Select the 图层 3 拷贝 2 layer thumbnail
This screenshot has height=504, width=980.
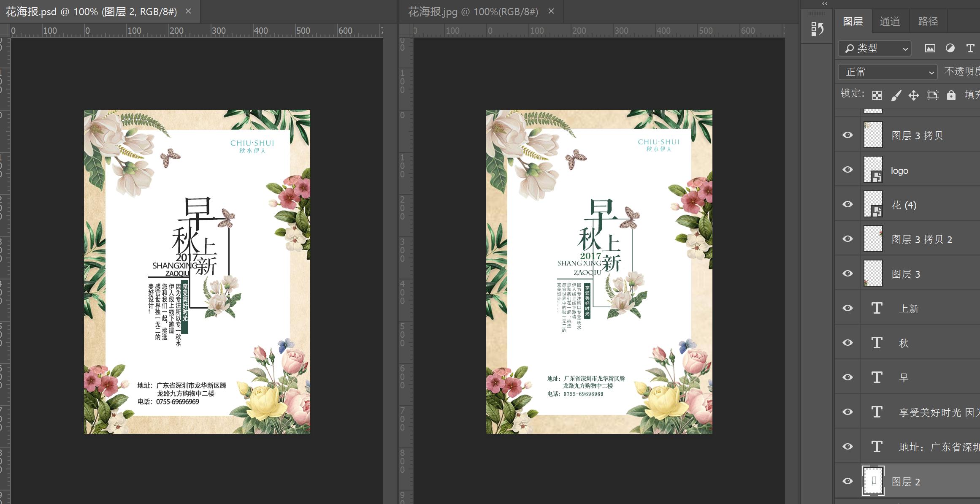(x=873, y=239)
